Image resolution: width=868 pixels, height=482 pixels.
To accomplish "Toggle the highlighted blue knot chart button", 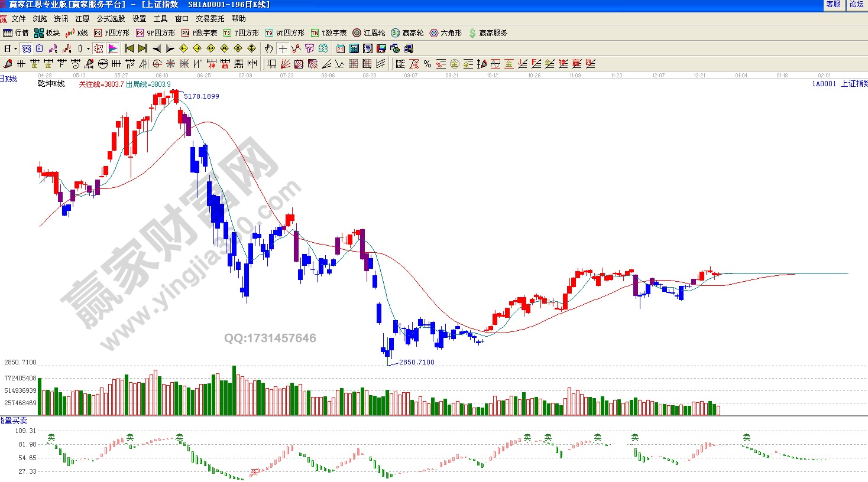I will [27, 48].
